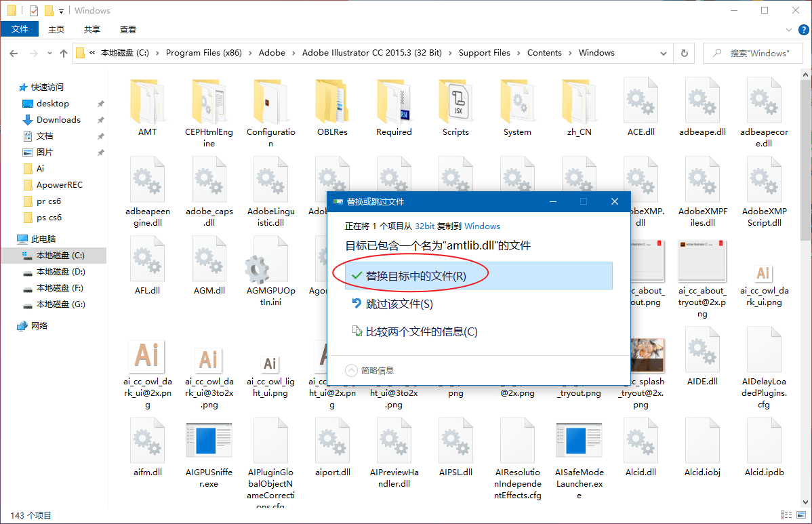Select the AIDE.dll file
The height and width of the screenshot is (524, 812).
click(x=702, y=357)
